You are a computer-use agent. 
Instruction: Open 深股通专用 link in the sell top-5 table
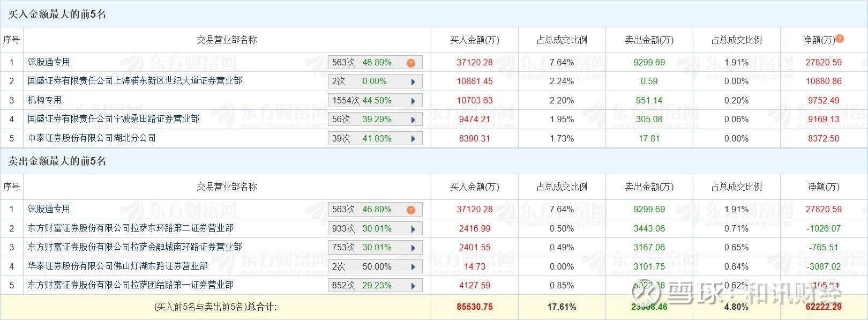49,209
